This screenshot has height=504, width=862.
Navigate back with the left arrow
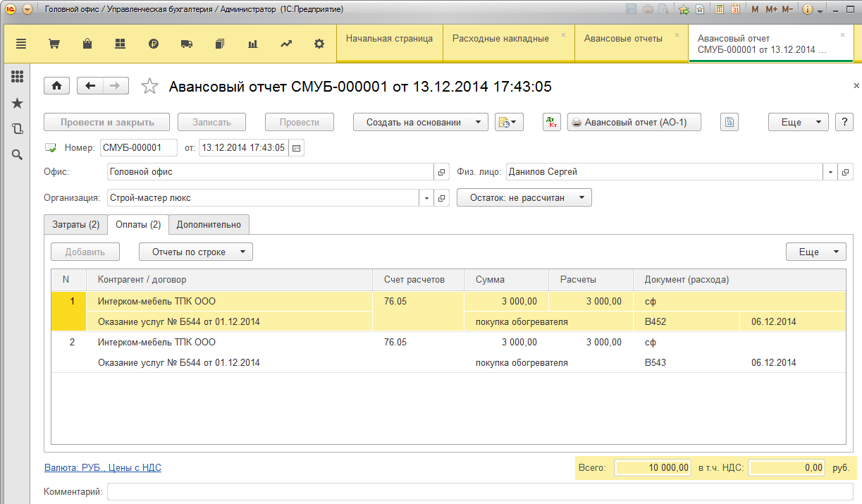(x=90, y=85)
